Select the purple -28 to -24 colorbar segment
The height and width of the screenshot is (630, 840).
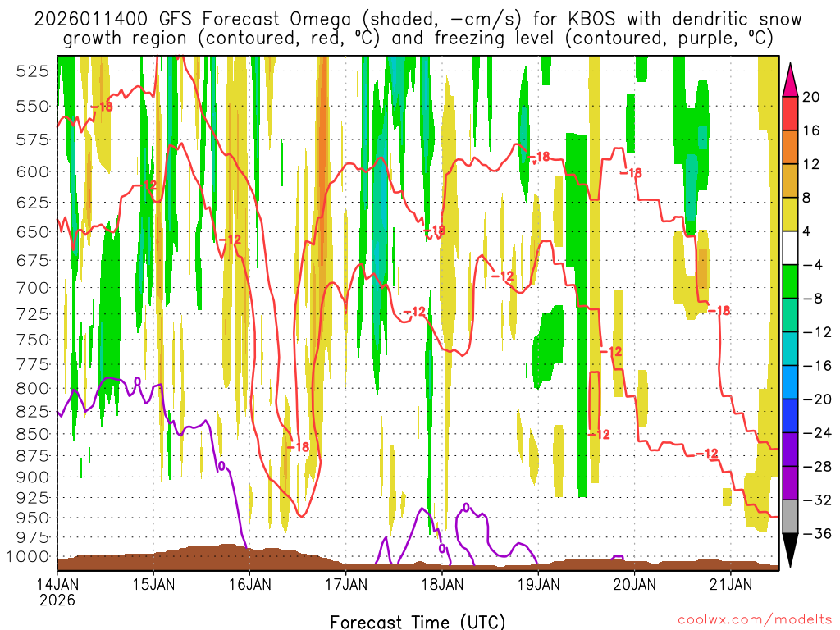(790, 449)
